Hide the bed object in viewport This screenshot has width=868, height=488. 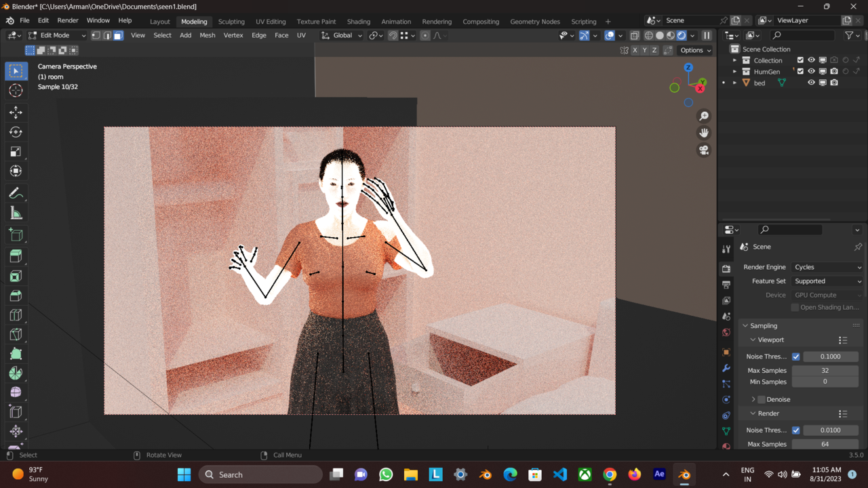812,82
